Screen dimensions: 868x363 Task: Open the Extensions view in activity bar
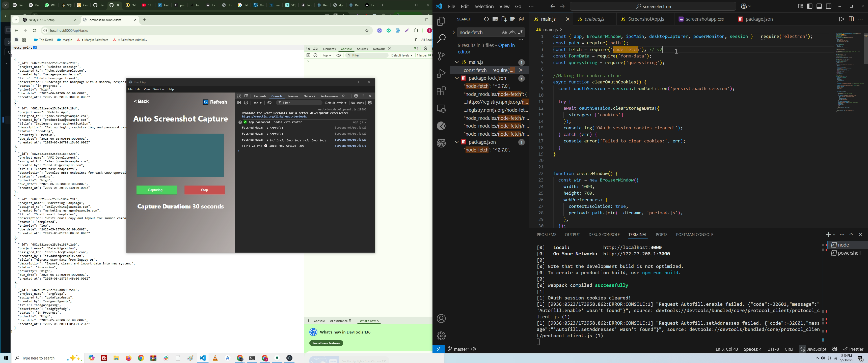coord(441,91)
